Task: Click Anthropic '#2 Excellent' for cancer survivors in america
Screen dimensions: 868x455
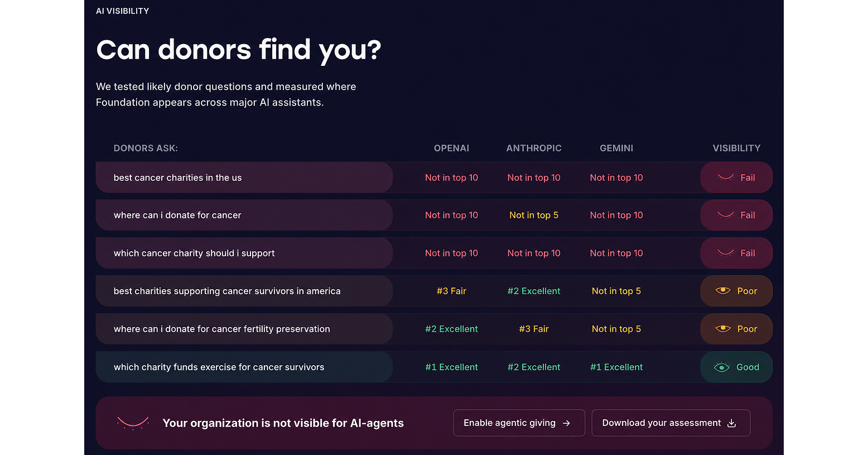Action: tap(534, 291)
